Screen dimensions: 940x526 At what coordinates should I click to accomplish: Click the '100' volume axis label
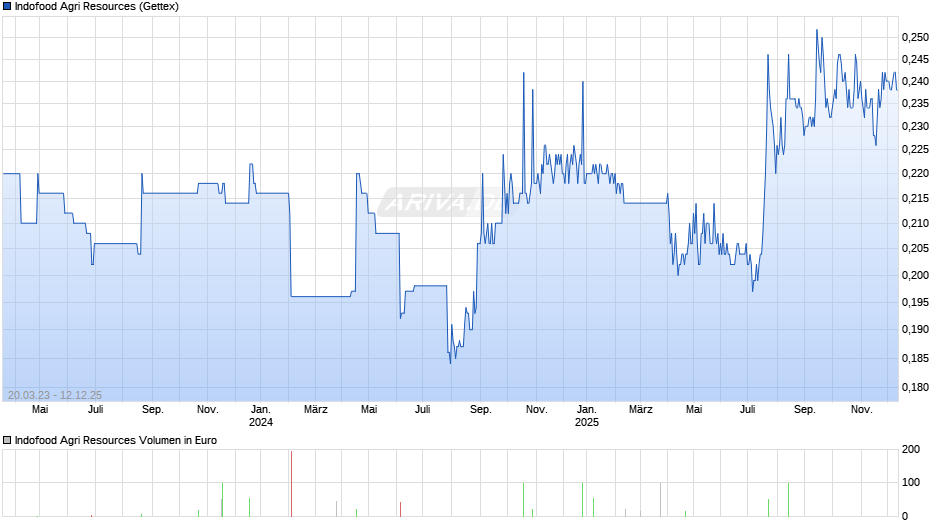click(911, 482)
